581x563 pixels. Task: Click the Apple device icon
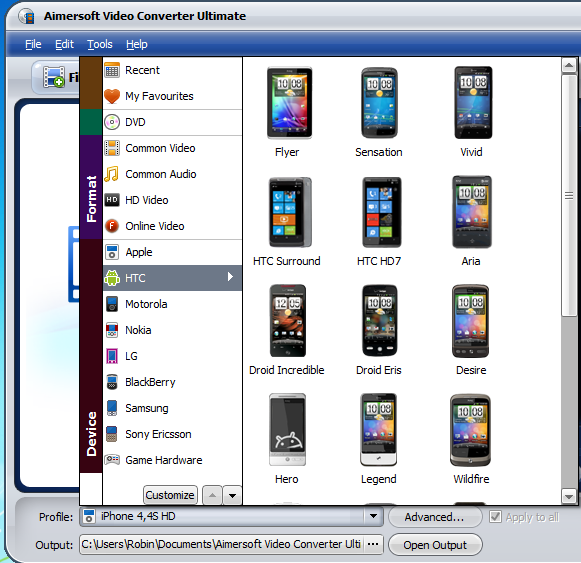pyautogui.click(x=112, y=252)
